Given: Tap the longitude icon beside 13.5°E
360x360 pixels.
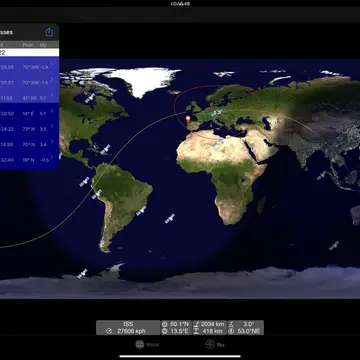Looking at the screenshot, I should (164, 331).
